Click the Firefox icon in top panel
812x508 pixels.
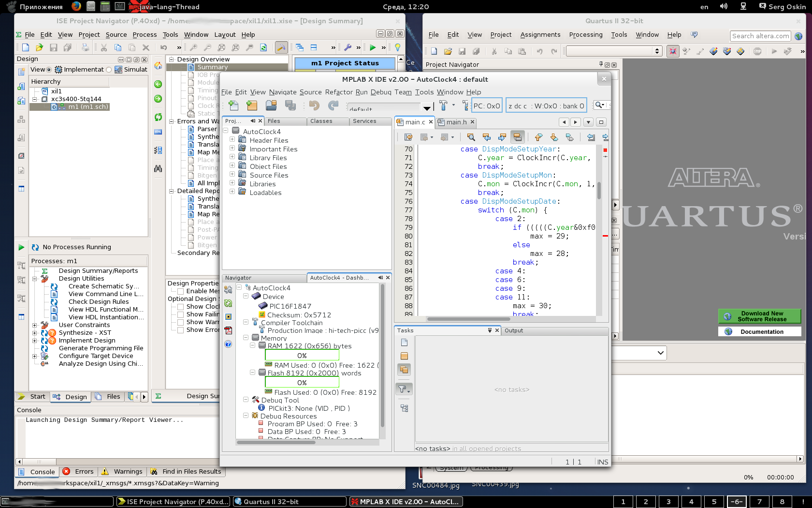76,6
